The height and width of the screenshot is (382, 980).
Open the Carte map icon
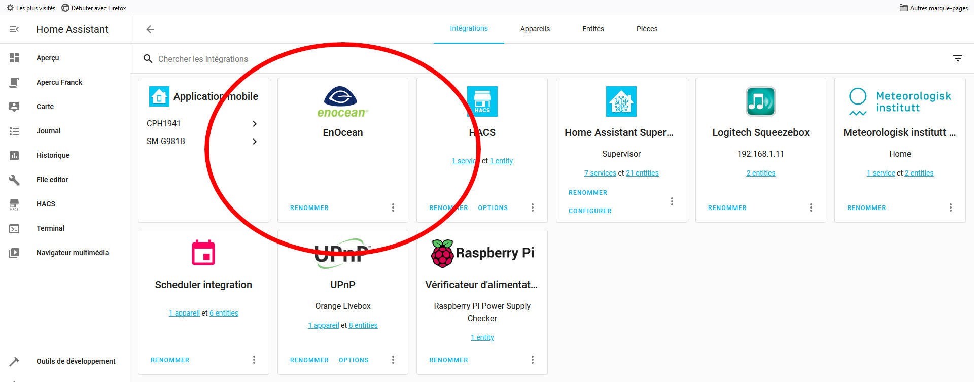click(14, 107)
